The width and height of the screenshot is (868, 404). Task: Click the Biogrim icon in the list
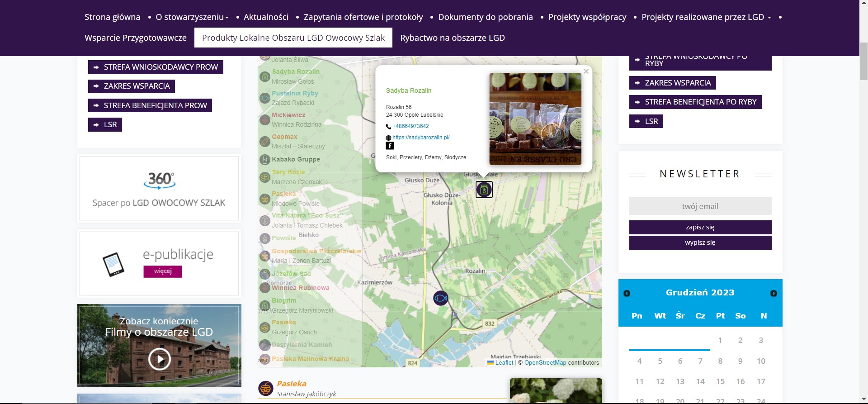click(x=265, y=305)
